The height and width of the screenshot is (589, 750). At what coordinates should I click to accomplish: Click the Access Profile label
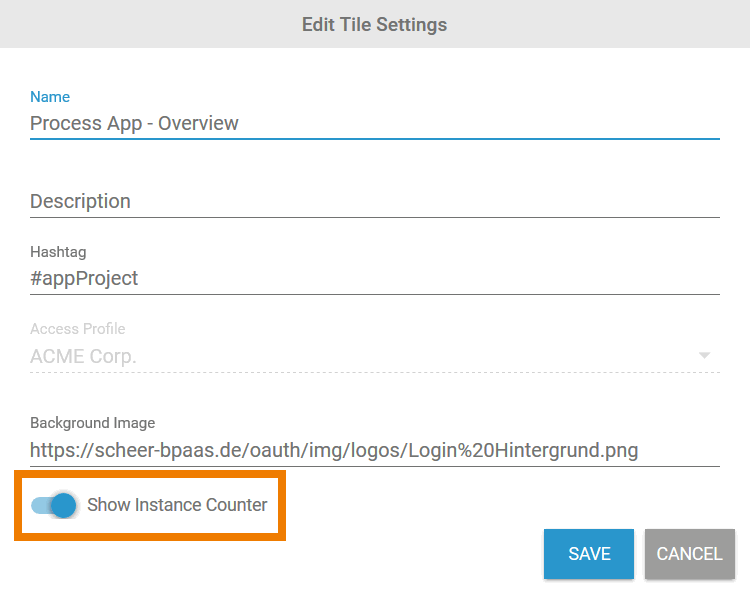(x=78, y=329)
